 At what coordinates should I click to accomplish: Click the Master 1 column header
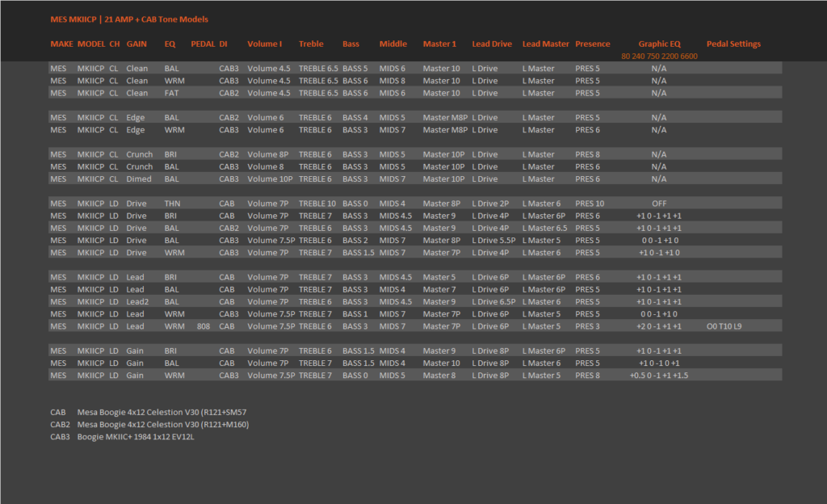pyautogui.click(x=439, y=44)
